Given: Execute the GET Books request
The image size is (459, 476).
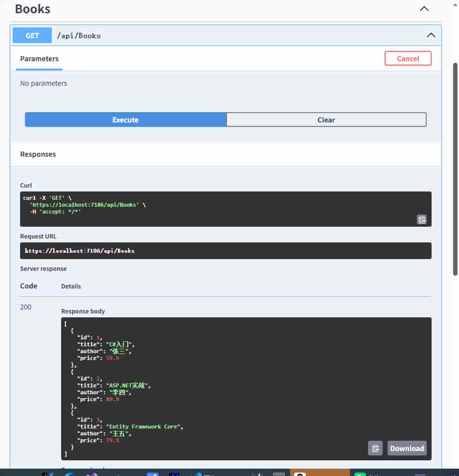Looking at the screenshot, I should [126, 119].
